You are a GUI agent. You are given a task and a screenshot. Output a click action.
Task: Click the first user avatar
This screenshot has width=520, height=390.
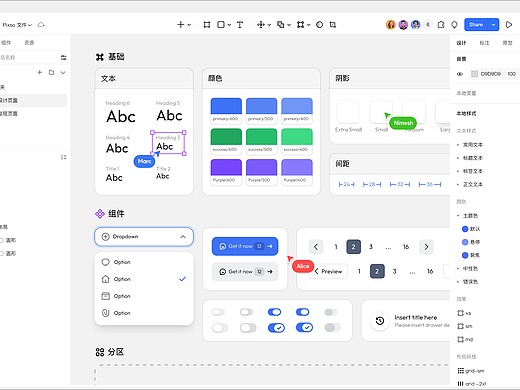point(391,25)
